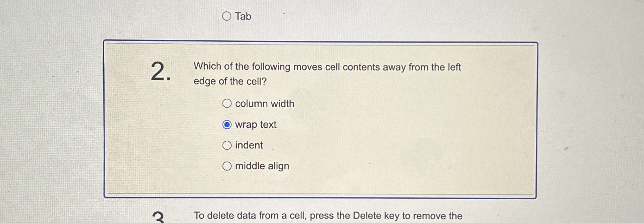Click the Tab answer label text
This screenshot has height=223, width=644.
coord(243,16)
